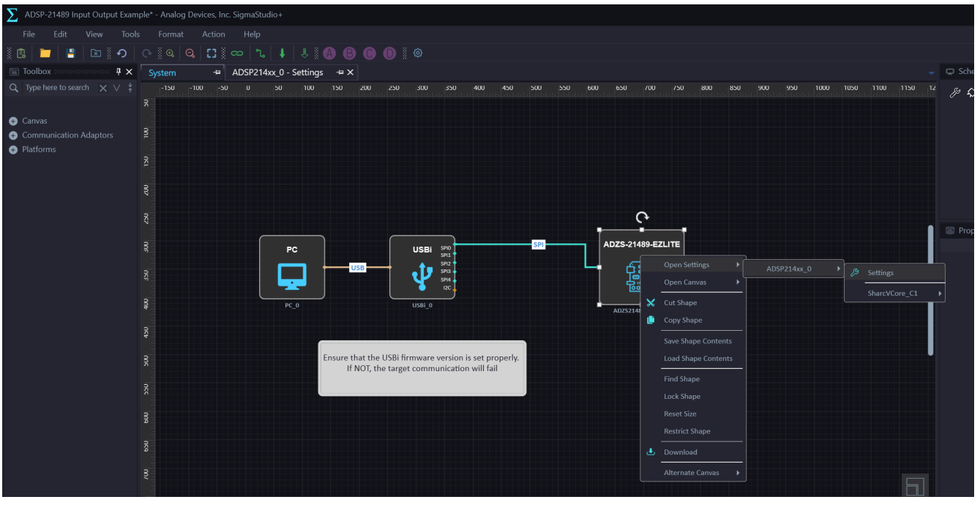980x505 pixels.
Task: Select Load Shape Contents
Action: (693, 359)
